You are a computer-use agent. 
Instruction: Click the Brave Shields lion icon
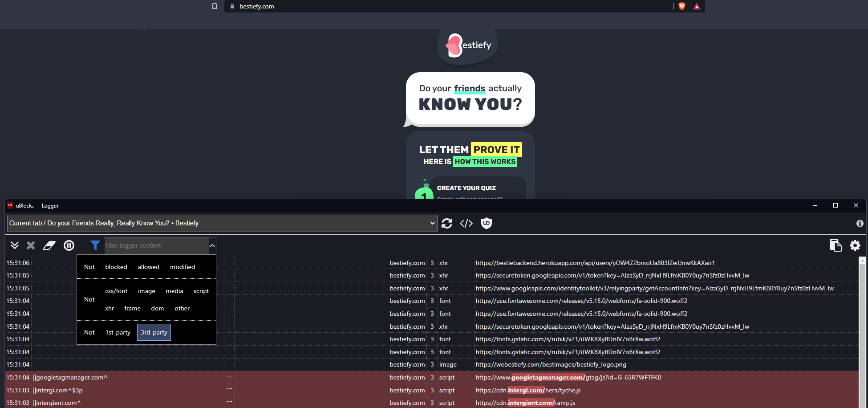point(681,6)
